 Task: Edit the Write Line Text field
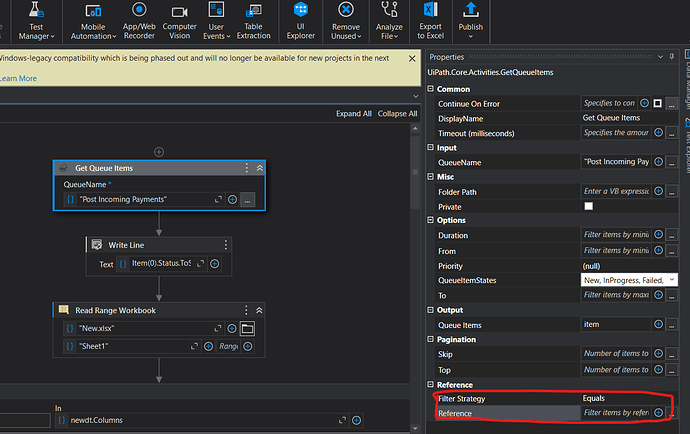161,264
